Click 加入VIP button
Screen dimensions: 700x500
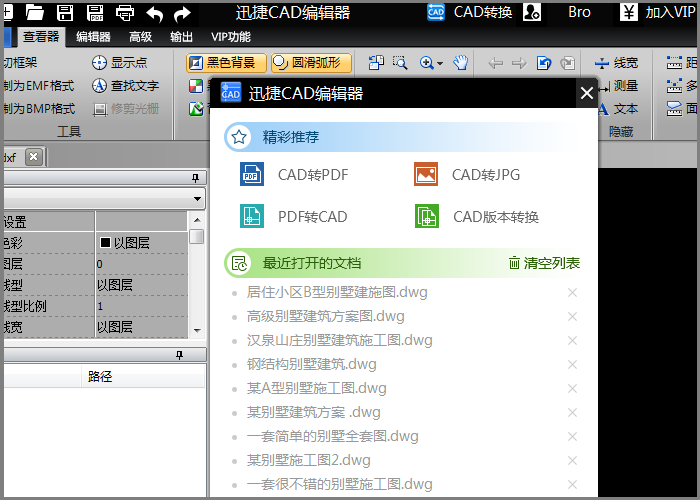[657, 12]
